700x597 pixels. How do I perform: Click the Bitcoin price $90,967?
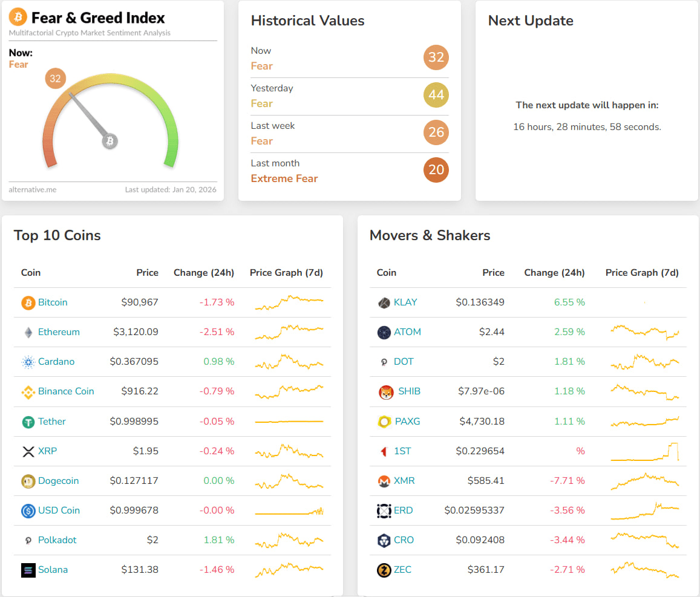tap(140, 302)
